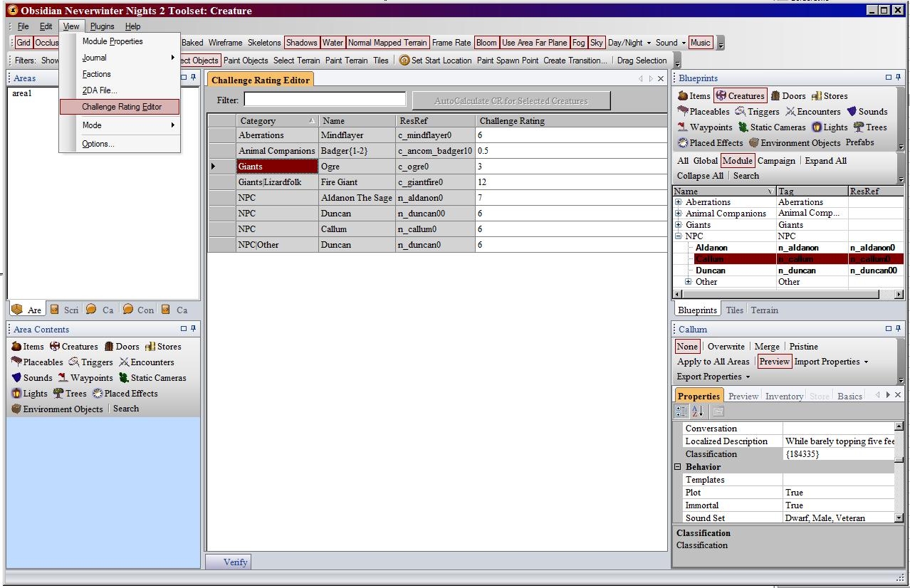Open Challenge Rating Editor menu entry

coord(122,107)
